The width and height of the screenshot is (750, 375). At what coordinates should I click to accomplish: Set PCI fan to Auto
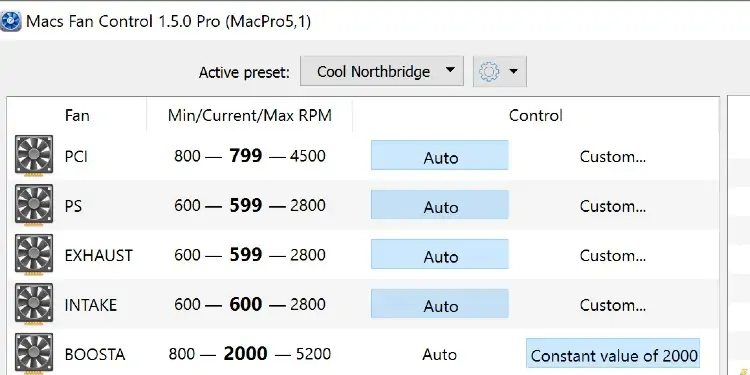[440, 155]
